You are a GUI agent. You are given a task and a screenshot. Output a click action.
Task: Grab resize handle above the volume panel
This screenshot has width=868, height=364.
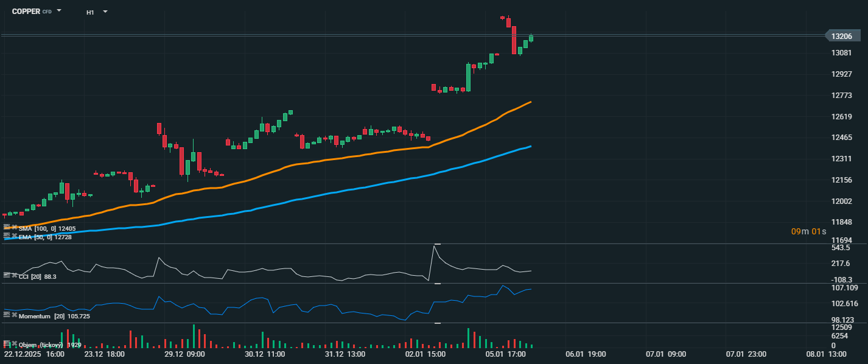(436, 323)
